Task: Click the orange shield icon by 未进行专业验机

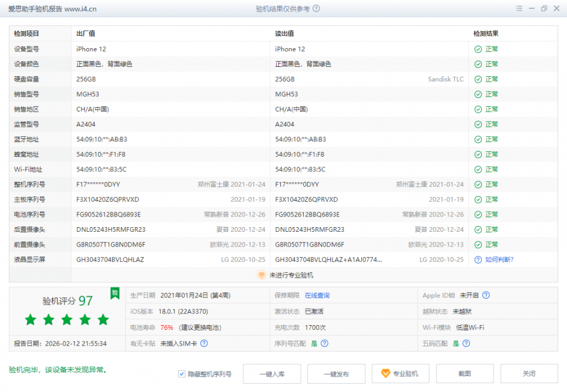Action: (x=262, y=275)
